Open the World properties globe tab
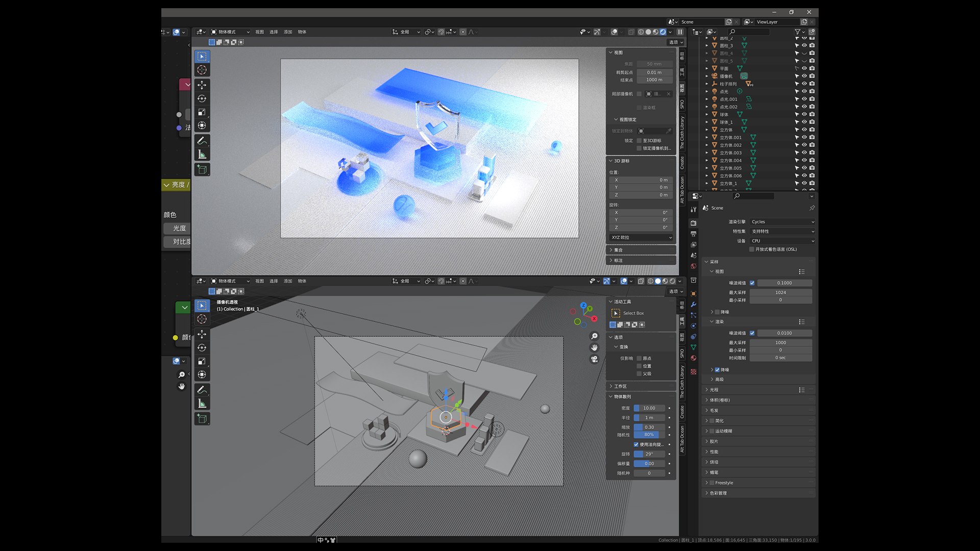 [x=693, y=266]
